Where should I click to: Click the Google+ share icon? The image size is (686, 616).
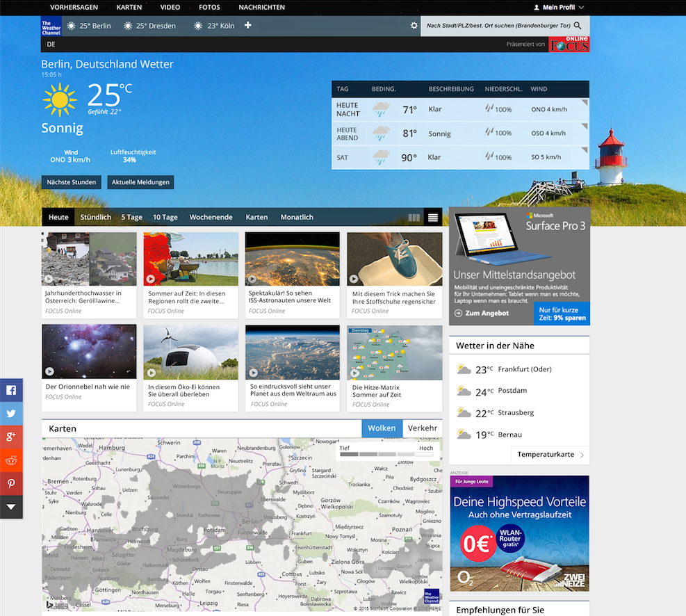[11, 437]
